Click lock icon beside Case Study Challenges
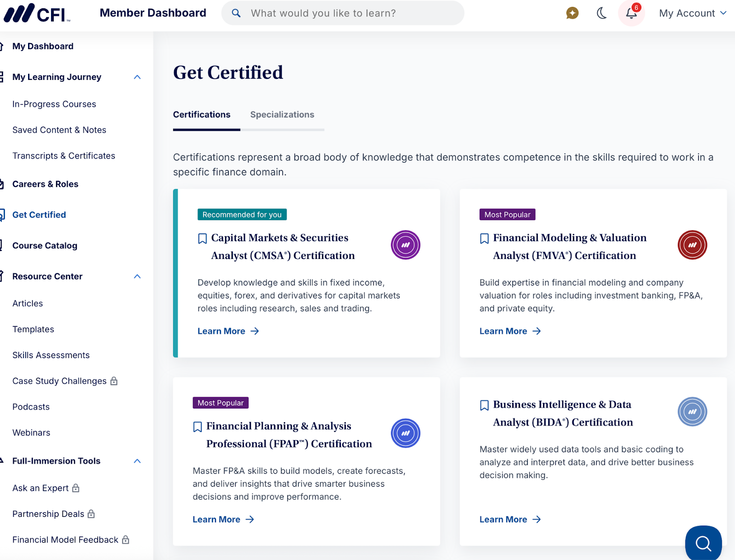Screen dimensions: 735x560 pyautogui.click(x=114, y=381)
